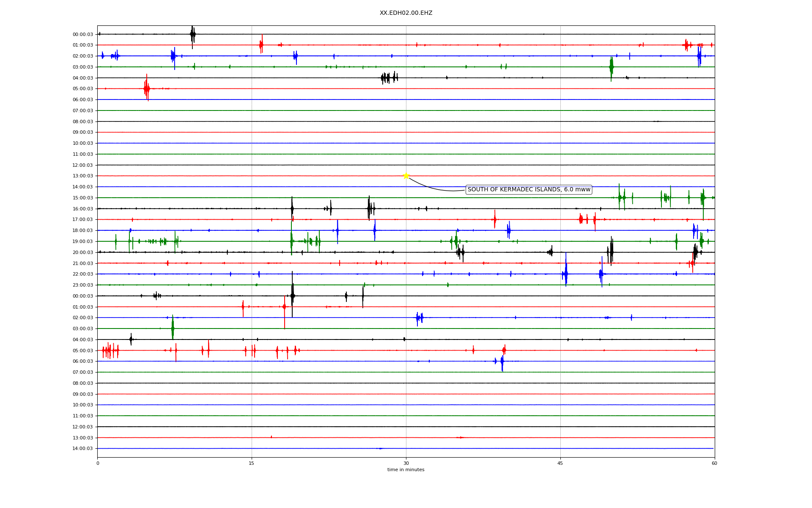Click the x-axis tick label 60

point(714,464)
